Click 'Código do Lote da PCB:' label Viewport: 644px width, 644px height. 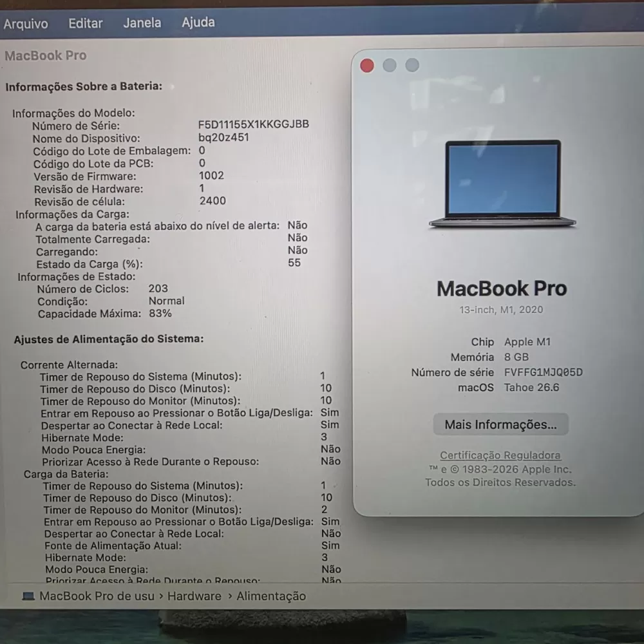(x=93, y=164)
